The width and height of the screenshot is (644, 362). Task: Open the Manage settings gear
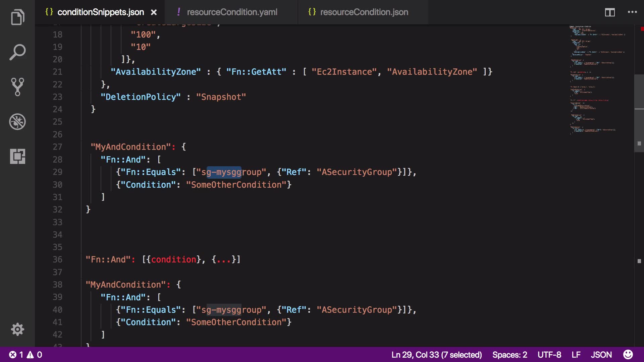click(x=17, y=329)
